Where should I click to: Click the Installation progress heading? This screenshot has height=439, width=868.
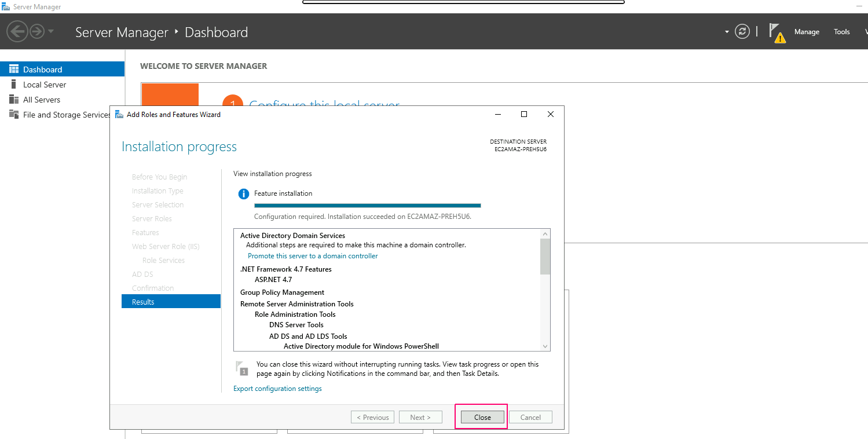point(179,147)
